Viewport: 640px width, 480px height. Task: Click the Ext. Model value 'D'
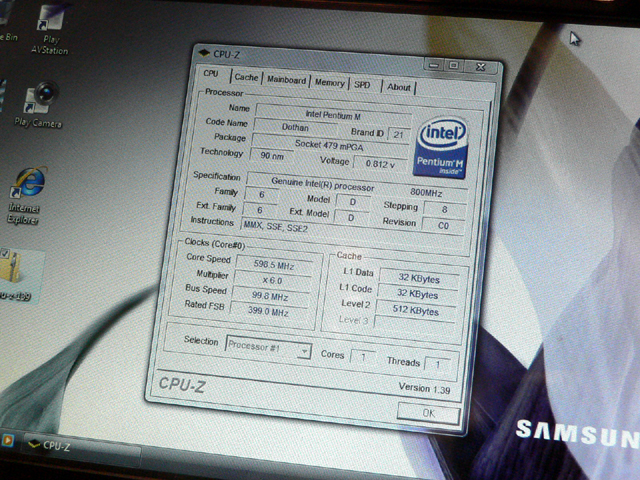(351, 218)
